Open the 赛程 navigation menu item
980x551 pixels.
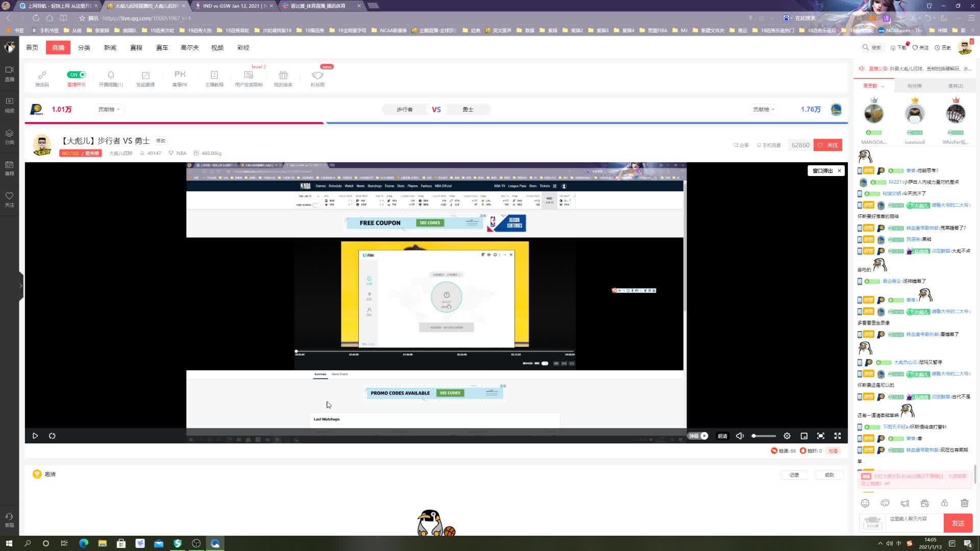coord(136,47)
